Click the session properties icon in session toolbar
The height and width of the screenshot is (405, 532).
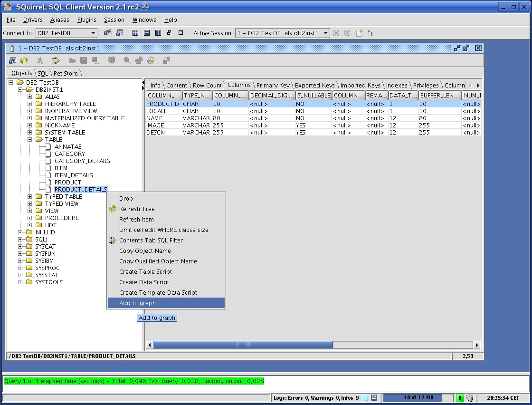[x=13, y=60]
